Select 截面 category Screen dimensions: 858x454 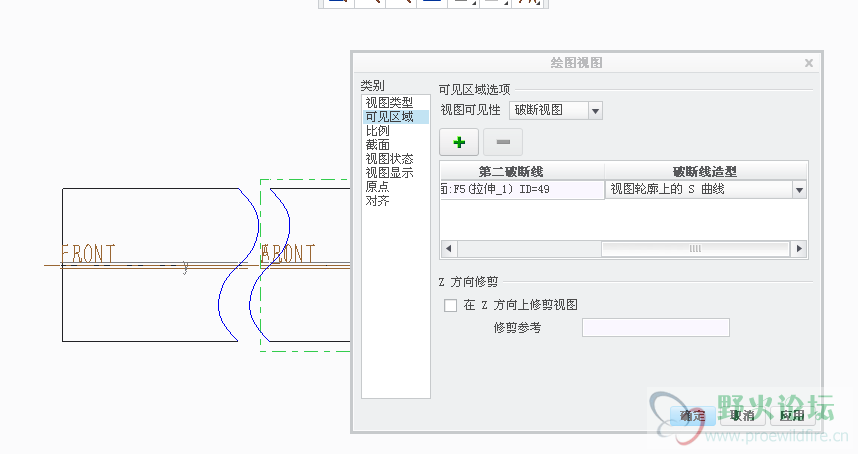[377, 145]
